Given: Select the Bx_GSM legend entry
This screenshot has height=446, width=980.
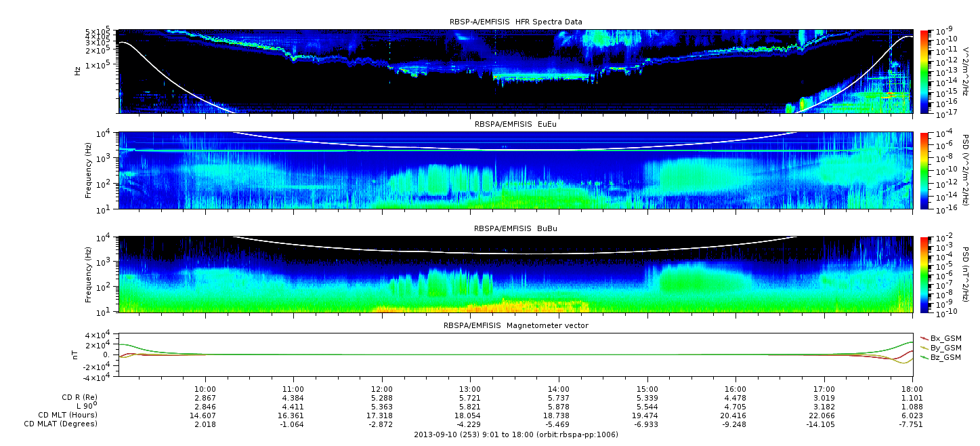Looking at the screenshot, I should (x=945, y=338).
